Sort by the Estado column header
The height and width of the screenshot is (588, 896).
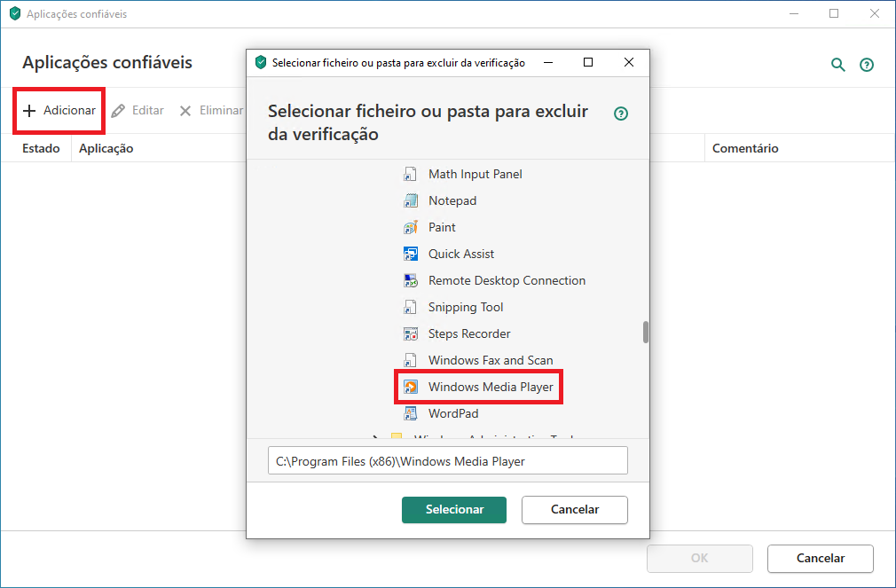point(41,148)
